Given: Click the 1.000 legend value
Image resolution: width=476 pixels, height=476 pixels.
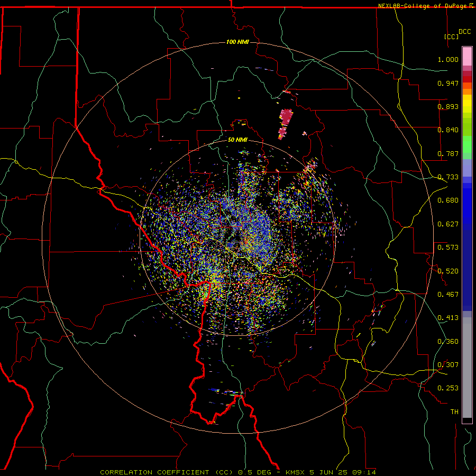Looking at the screenshot, I should pos(448,59).
